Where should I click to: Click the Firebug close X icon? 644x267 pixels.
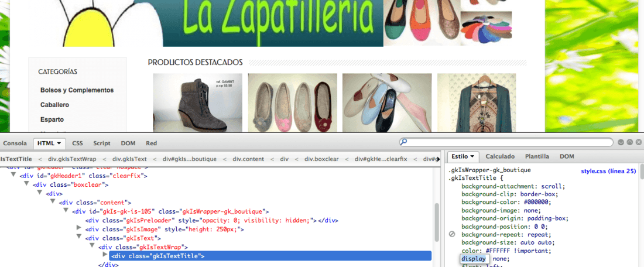[639, 142]
